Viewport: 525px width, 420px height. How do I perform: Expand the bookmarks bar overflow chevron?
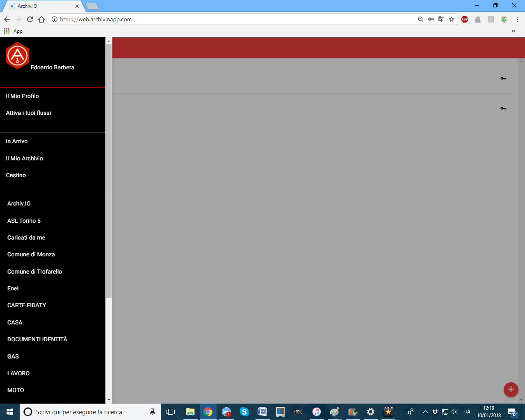click(514, 31)
